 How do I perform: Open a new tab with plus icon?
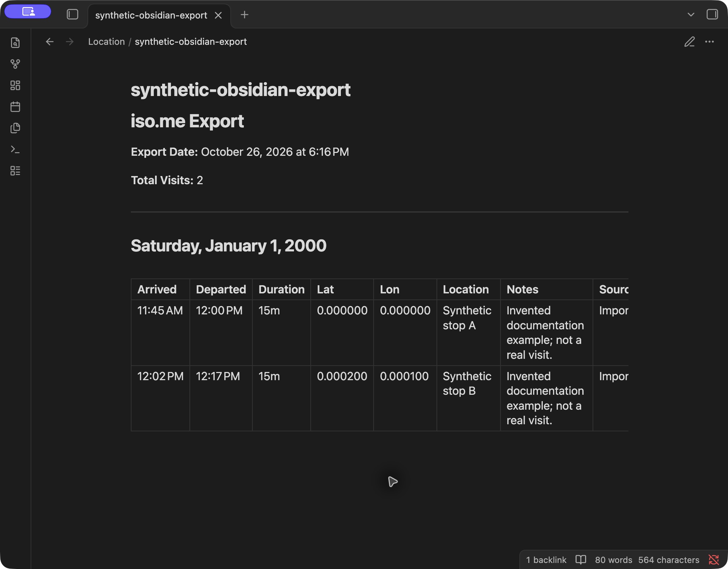(244, 15)
